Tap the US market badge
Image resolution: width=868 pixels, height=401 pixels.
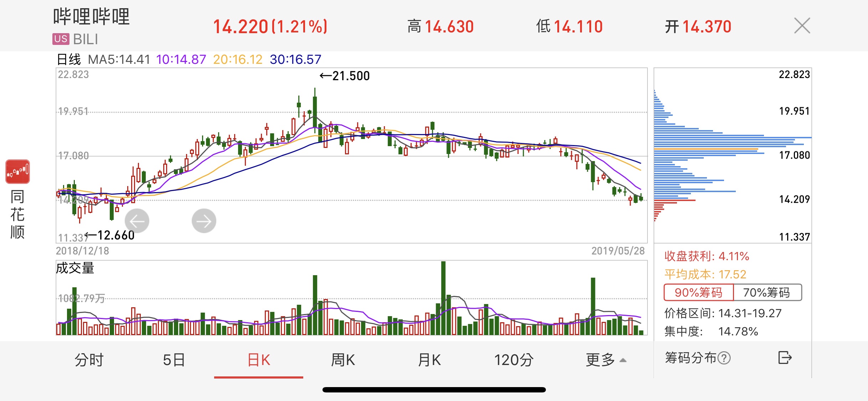(61, 39)
